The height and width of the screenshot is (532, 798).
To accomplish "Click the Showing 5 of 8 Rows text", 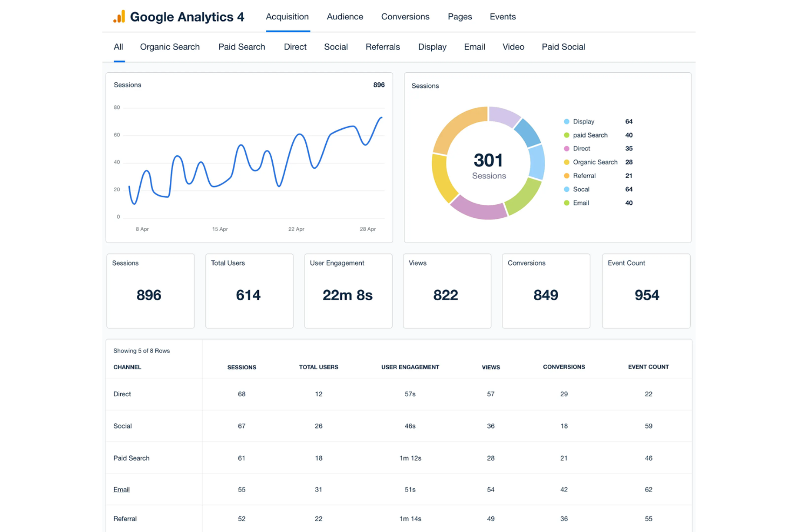I will point(141,351).
